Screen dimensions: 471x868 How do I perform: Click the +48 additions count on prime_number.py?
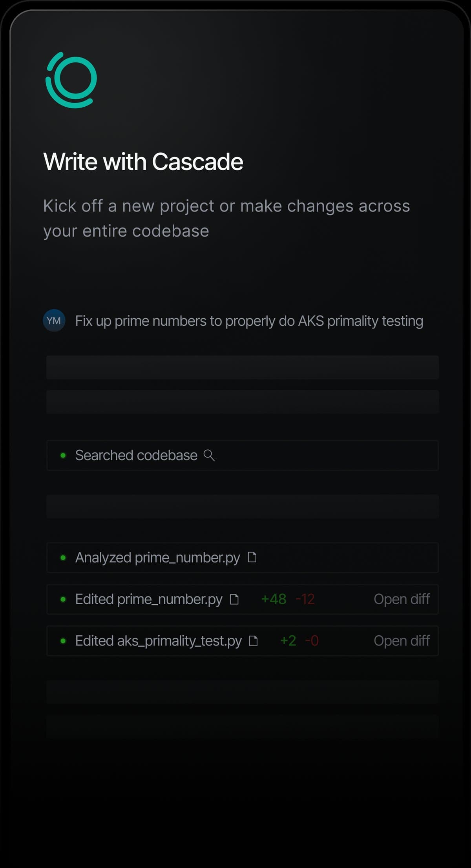(x=275, y=599)
